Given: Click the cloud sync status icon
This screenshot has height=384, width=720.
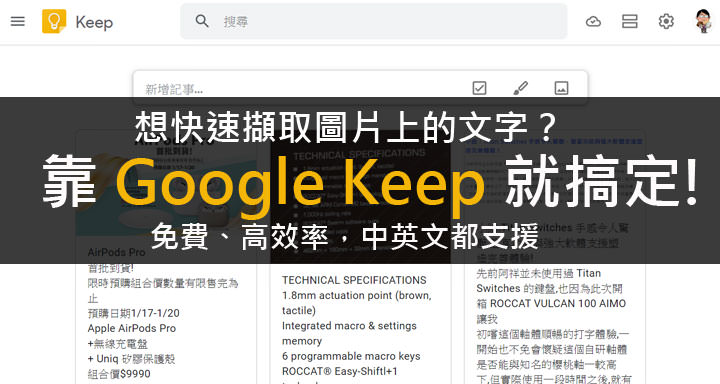Looking at the screenshot, I should 593,21.
